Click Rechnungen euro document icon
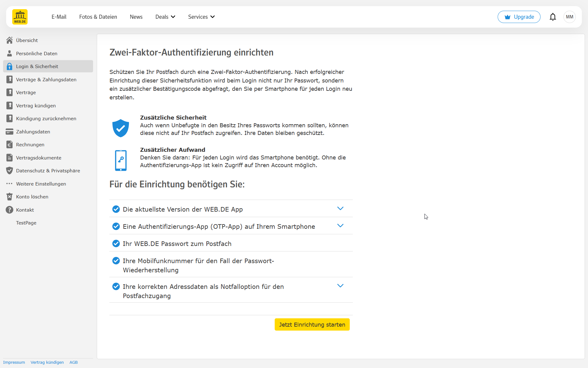Image resolution: width=588 pixels, height=368 pixels. click(9, 144)
